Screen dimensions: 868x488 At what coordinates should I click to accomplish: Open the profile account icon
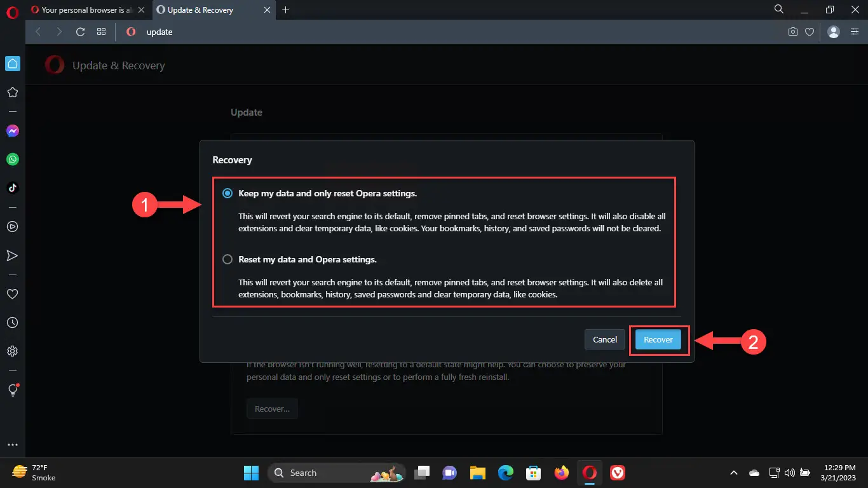(834, 32)
